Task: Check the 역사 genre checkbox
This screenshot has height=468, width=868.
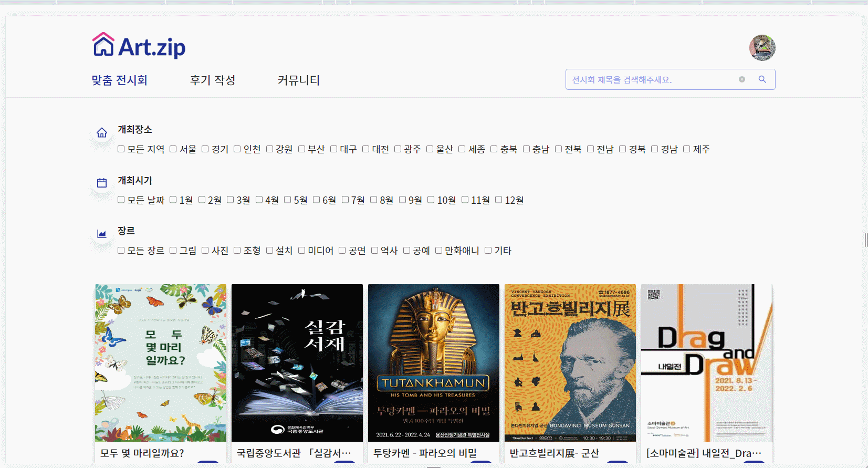Action: (x=375, y=251)
